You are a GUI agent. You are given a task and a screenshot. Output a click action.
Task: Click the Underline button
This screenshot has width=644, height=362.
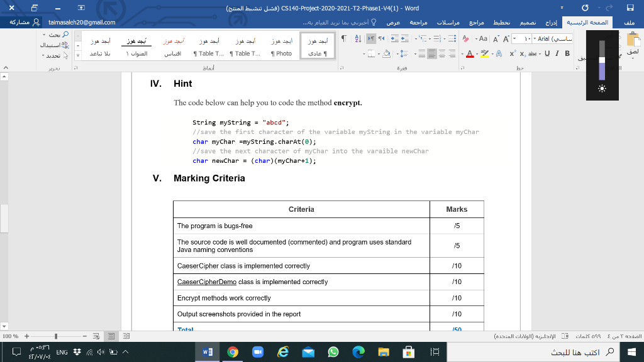[x=548, y=53]
